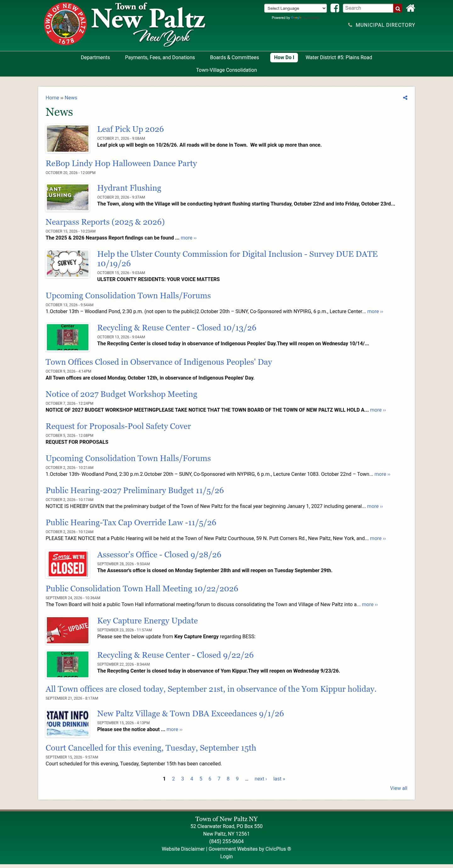
Task: Read more on Public Consolidation Town Hall Meeting
Action: pyautogui.click(x=369, y=605)
